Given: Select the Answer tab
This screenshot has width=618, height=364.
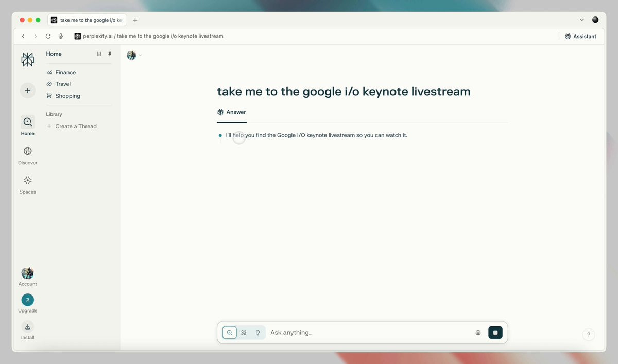Looking at the screenshot, I should click(232, 112).
